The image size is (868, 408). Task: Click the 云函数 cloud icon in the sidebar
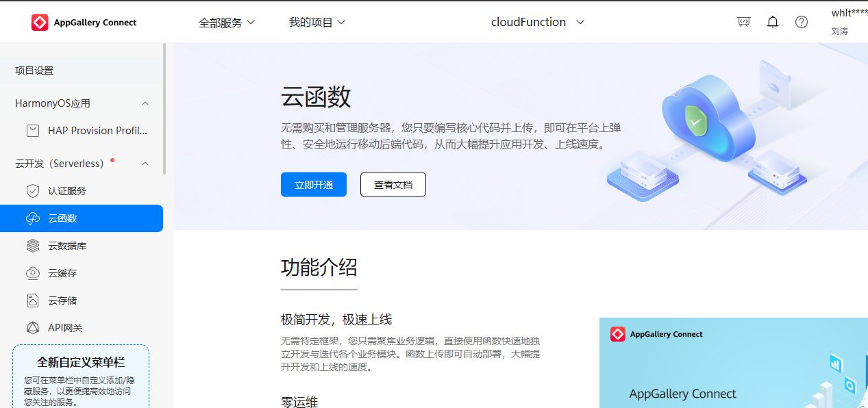(x=33, y=218)
